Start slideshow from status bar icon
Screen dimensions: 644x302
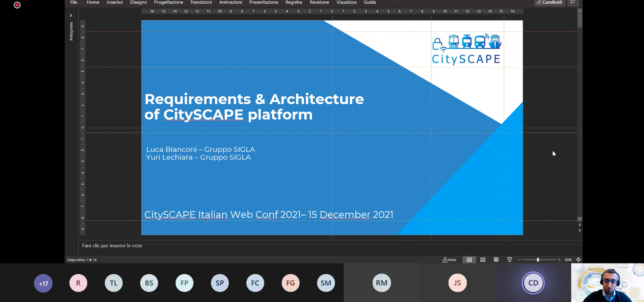pos(510,260)
